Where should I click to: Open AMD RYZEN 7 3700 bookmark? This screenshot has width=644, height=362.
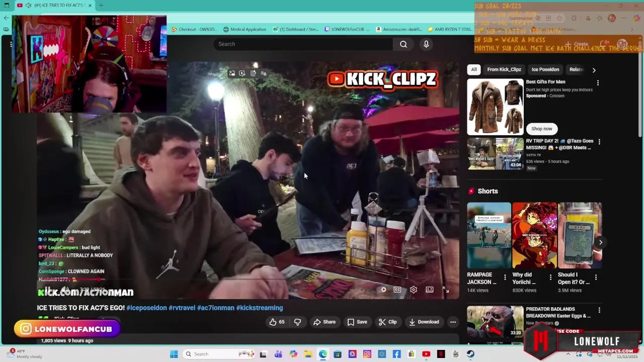click(451, 29)
